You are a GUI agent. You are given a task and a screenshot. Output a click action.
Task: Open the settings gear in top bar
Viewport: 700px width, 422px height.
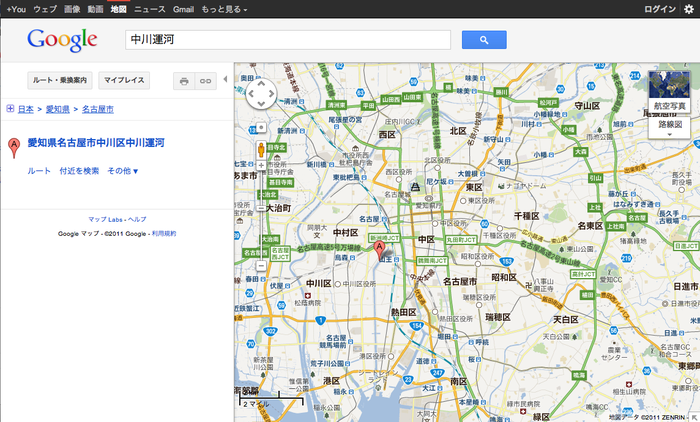[x=689, y=9]
